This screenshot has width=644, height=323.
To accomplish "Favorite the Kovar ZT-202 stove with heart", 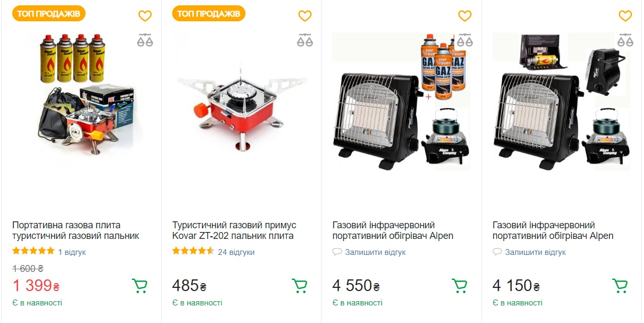I will 305,16.
